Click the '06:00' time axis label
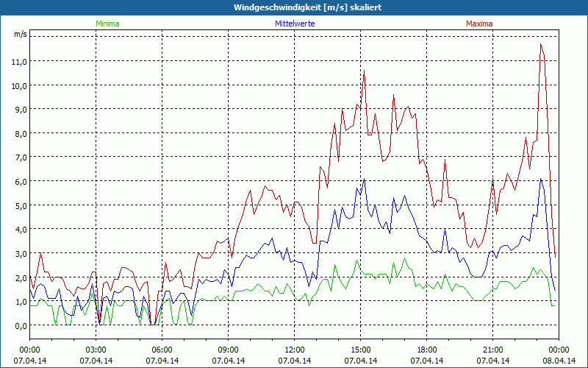 pyautogui.click(x=162, y=350)
